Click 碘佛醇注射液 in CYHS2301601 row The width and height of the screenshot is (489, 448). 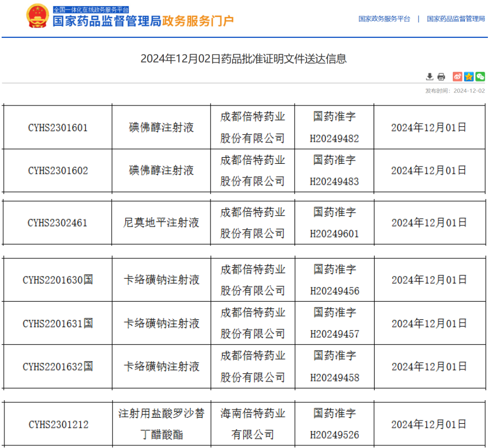(161, 128)
